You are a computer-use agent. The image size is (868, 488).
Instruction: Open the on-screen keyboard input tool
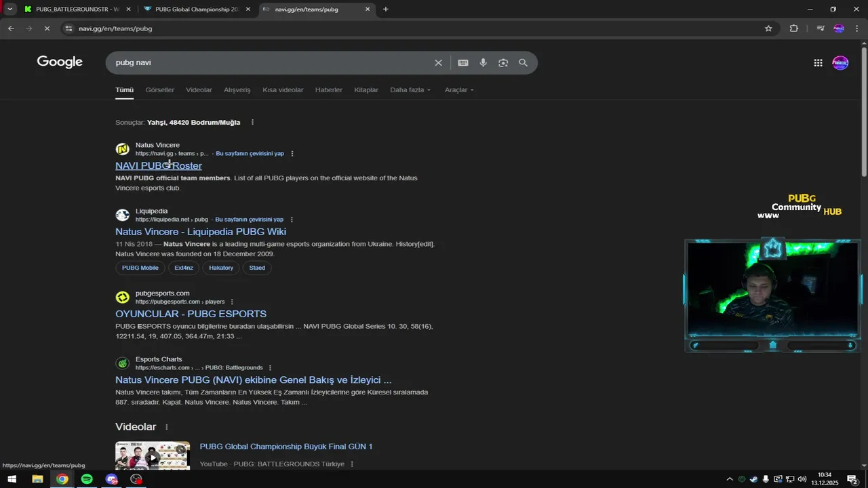pos(463,63)
